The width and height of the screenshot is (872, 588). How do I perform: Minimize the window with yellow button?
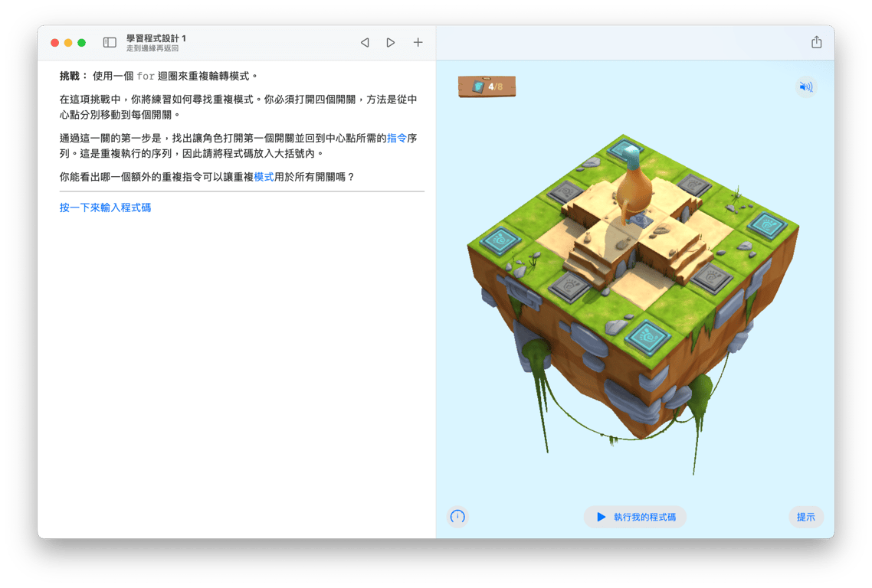click(x=68, y=43)
